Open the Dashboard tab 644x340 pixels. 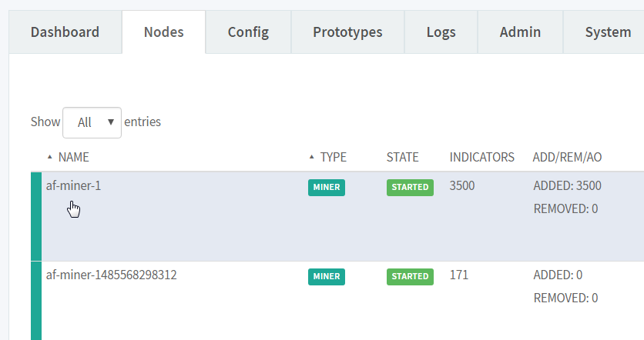65,32
